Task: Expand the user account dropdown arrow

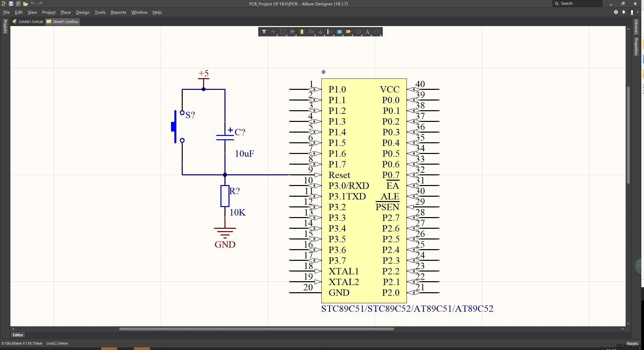Action: [638, 12]
